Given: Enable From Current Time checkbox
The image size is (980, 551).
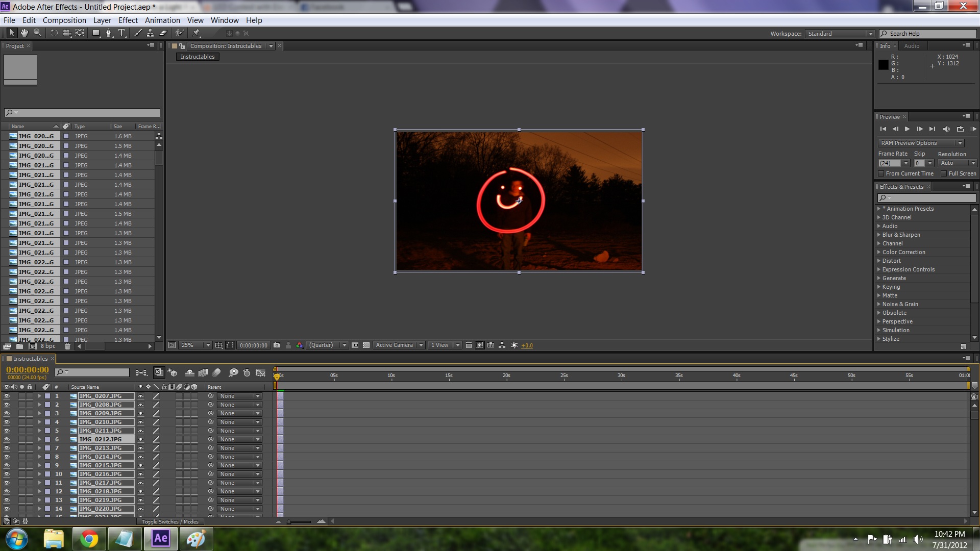Looking at the screenshot, I should tap(881, 174).
